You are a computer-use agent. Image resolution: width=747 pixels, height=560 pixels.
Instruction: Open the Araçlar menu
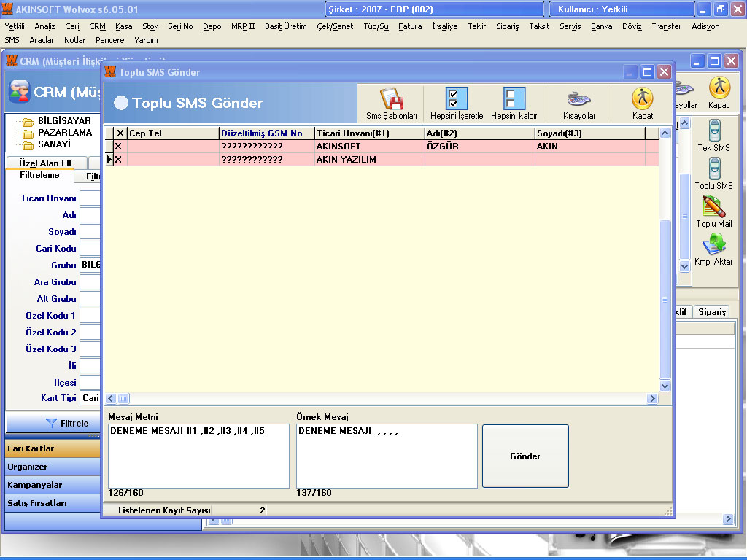pos(42,40)
